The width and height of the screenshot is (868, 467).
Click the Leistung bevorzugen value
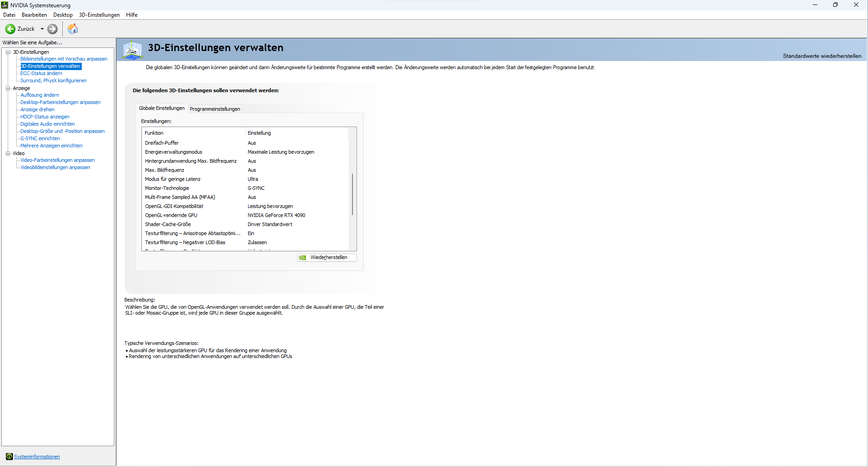click(270, 206)
